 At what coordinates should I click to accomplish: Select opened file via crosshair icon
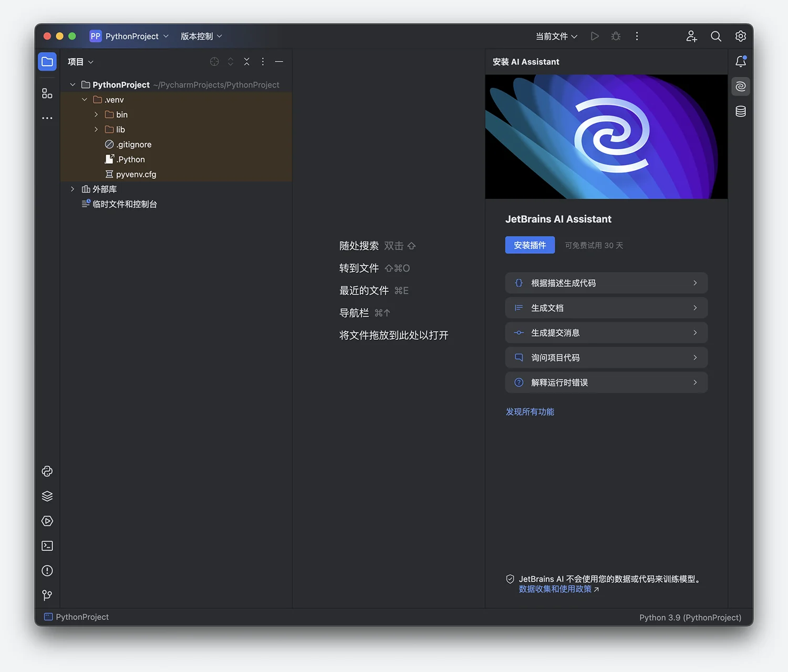pos(214,61)
